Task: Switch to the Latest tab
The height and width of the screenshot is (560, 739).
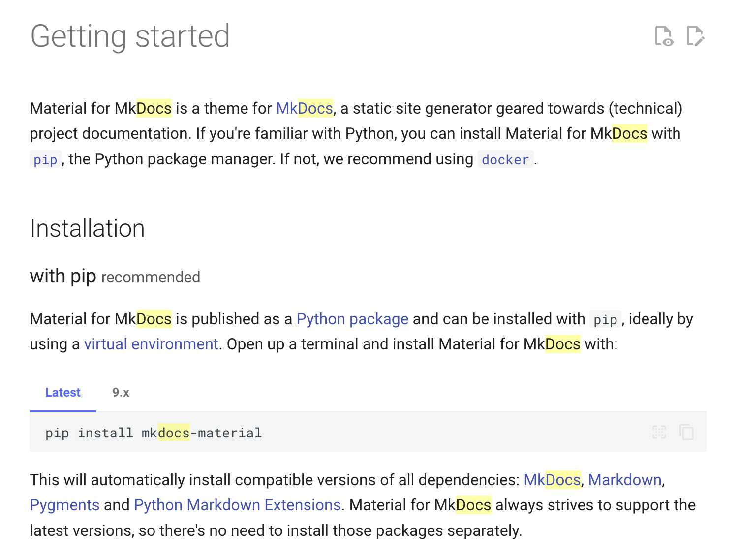Action: coord(63,393)
